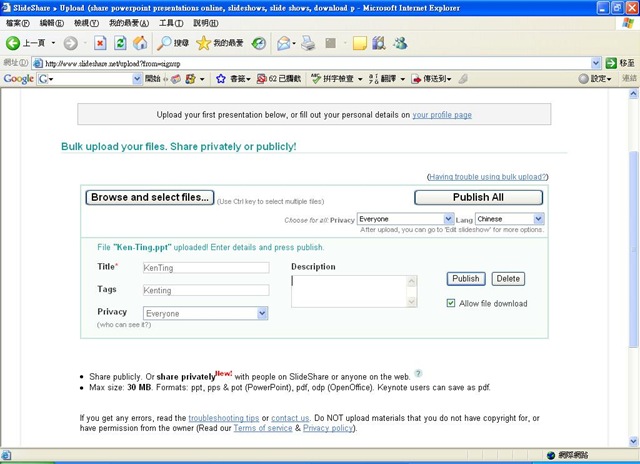Open the Search magnifier toolbar button
This screenshot has width=640, height=464.
173,43
